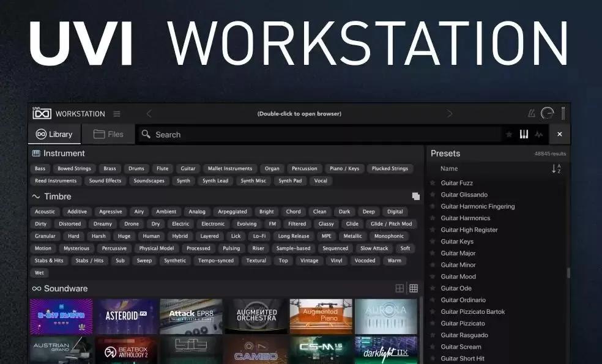Image resolution: width=602 pixels, height=364 pixels.
Task: Select the Guitar Ode preset
Action: [x=456, y=288]
